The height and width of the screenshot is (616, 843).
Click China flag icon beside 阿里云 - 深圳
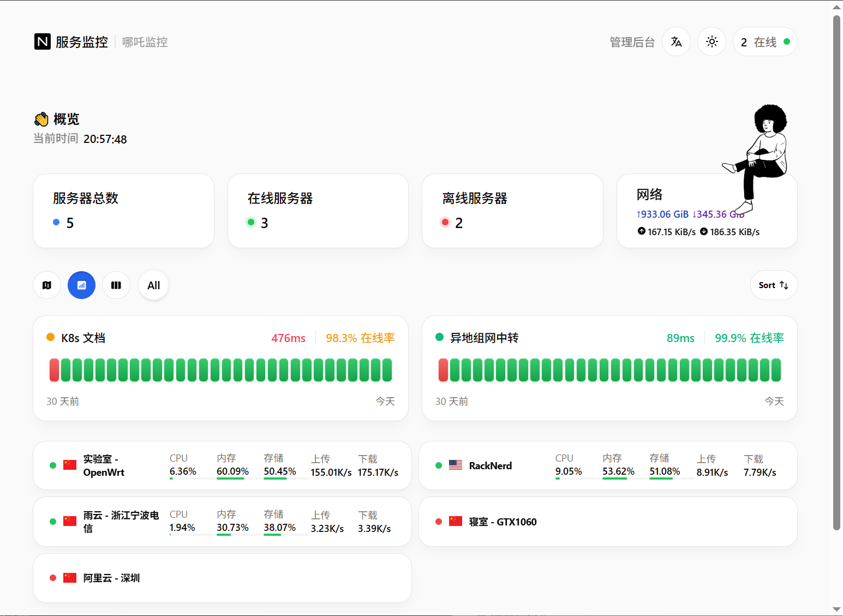pos(70,578)
